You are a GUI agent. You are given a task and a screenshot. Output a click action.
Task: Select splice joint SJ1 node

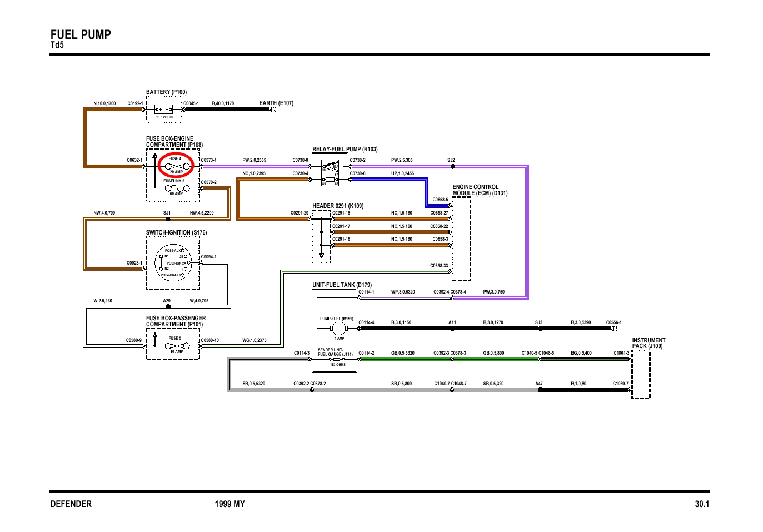168,219
